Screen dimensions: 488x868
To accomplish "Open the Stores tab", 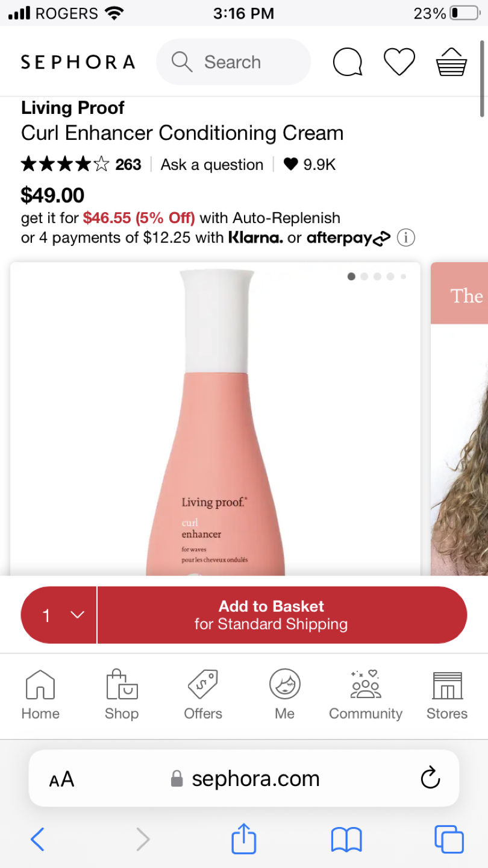I will coord(447,695).
